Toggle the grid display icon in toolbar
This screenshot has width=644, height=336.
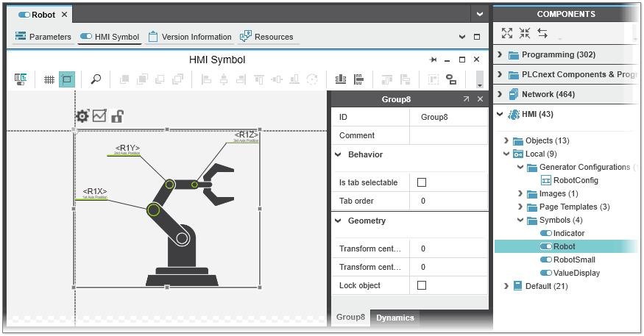[x=49, y=79]
